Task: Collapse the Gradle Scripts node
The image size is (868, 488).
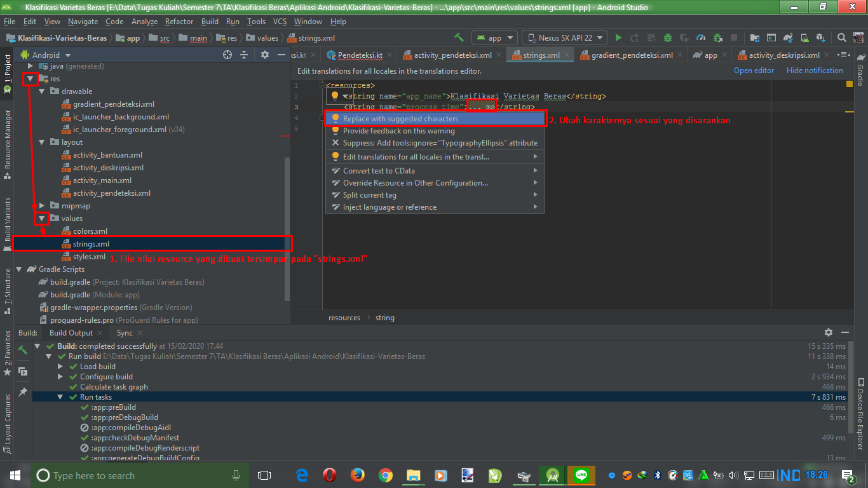Action: point(18,269)
